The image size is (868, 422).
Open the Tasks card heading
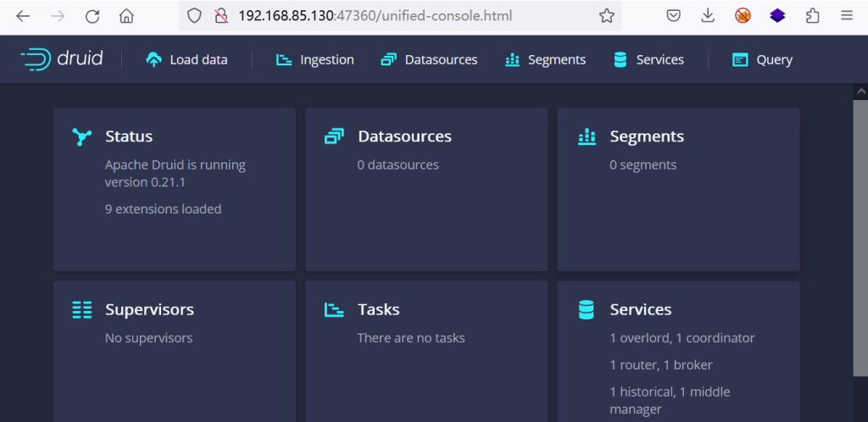pos(379,310)
